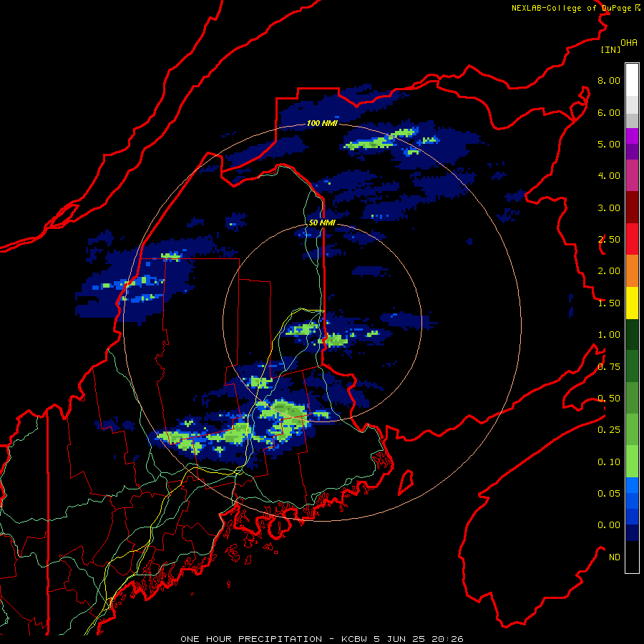This screenshot has width=644, height=644.
Task: Click the [IN] units label
Action: pos(611,49)
